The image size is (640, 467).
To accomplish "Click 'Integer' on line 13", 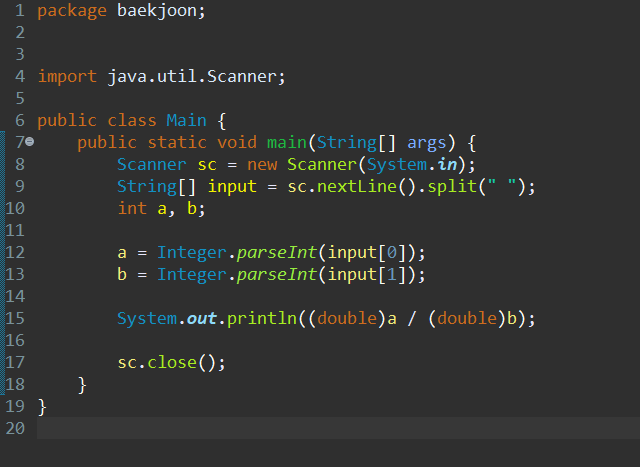I will tap(192, 275).
